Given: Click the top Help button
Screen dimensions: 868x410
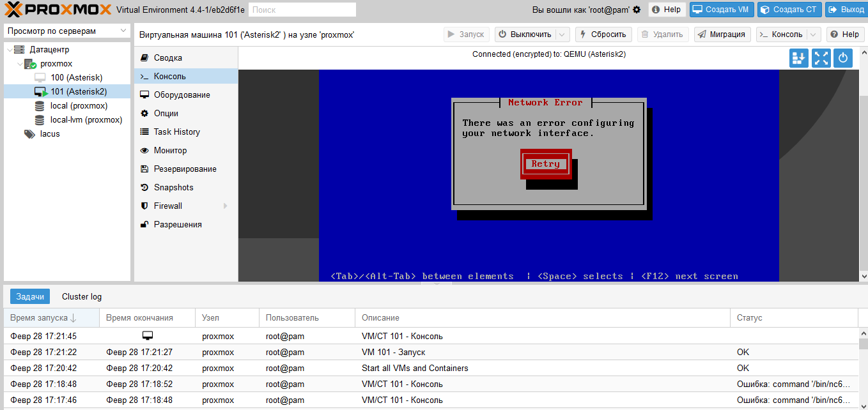Looking at the screenshot, I should [x=667, y=10].
